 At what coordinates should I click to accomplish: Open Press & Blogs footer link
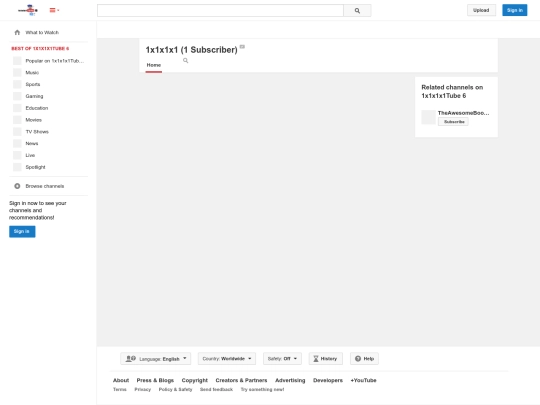pyautogui.click(x=155, y=380)
